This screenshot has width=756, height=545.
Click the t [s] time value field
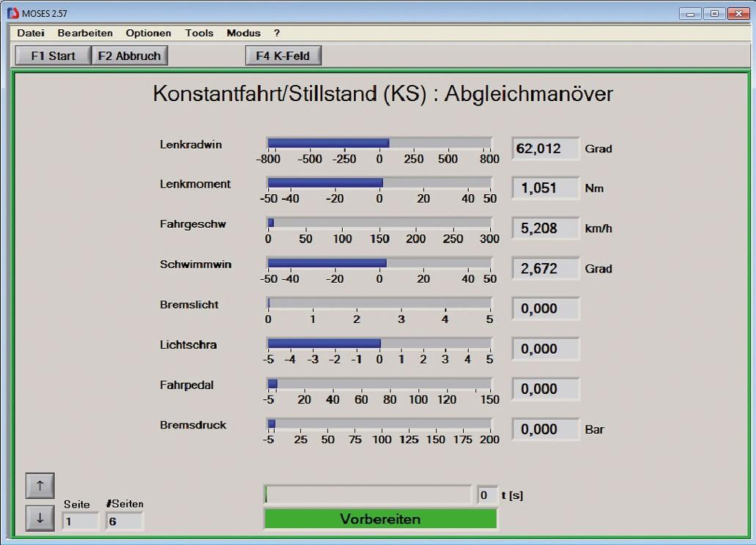click(486, 495)
